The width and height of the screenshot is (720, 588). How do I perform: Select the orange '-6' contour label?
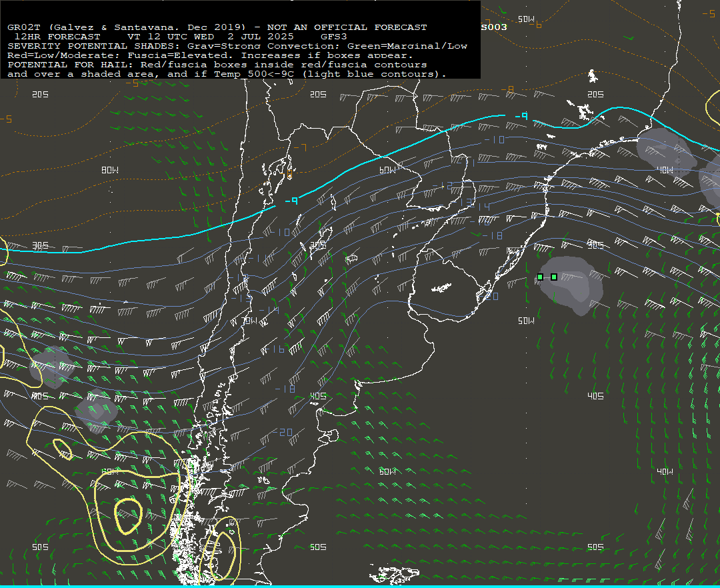tap(535, 24)
